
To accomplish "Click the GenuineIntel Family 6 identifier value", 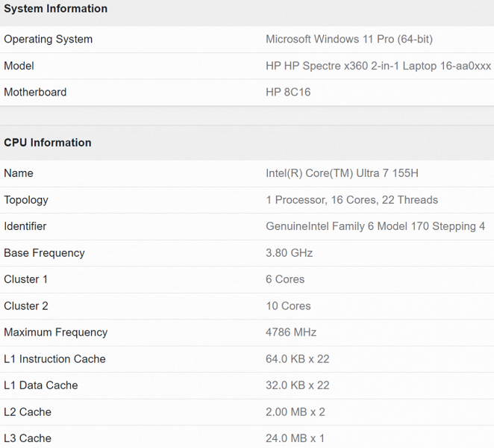I will pyautogui.click(x=375, y=226).
